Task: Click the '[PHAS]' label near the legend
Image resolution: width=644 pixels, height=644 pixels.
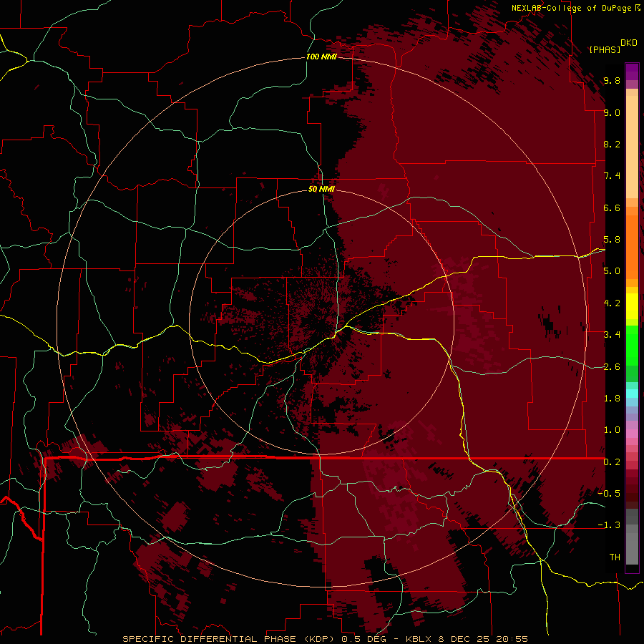Action: click(605, 49)
